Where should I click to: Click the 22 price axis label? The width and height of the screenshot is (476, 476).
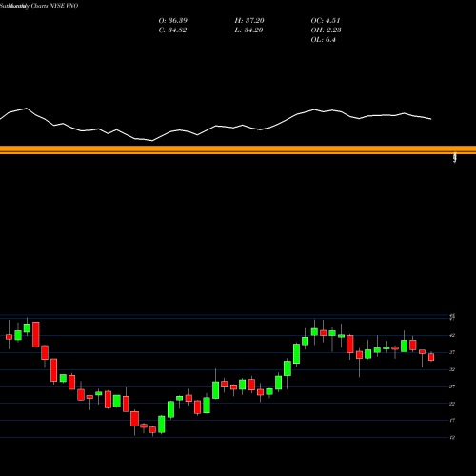click(x=452, y=404)
